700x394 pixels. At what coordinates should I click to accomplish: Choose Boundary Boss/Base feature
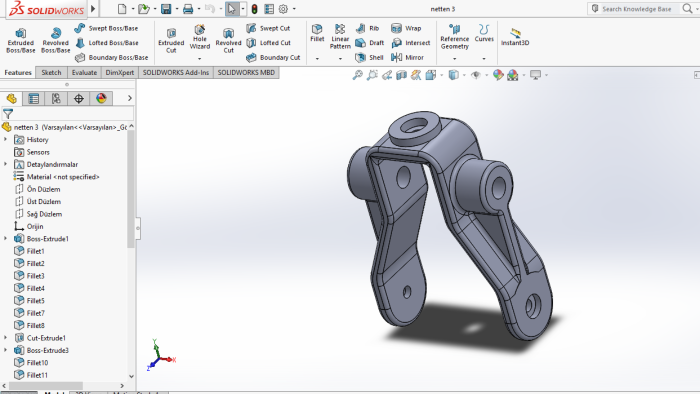[x=112, y=58]
